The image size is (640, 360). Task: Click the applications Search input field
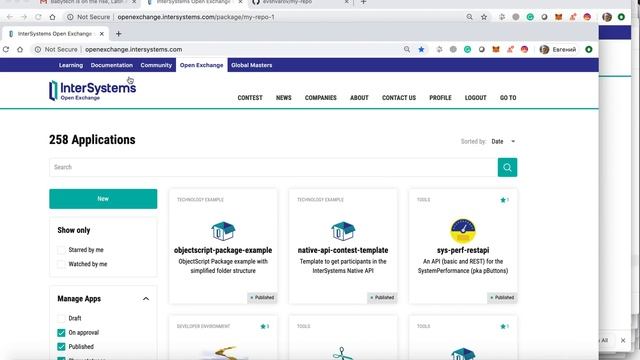tap(273, 167)
